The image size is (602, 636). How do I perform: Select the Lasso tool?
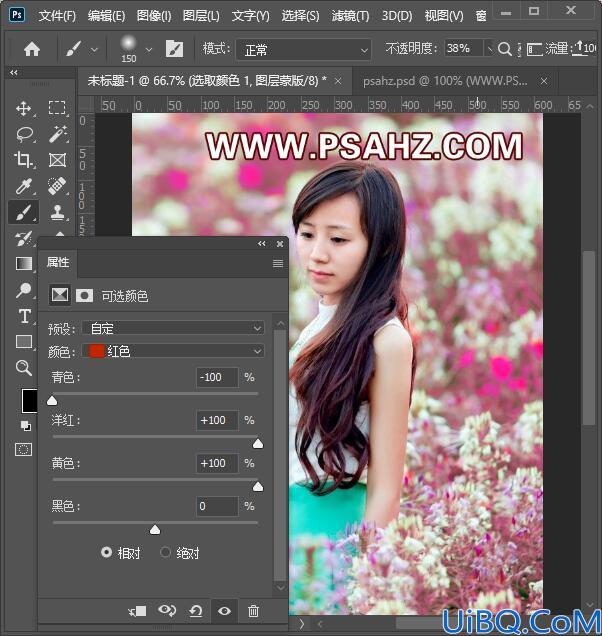[x=24, y=134]
